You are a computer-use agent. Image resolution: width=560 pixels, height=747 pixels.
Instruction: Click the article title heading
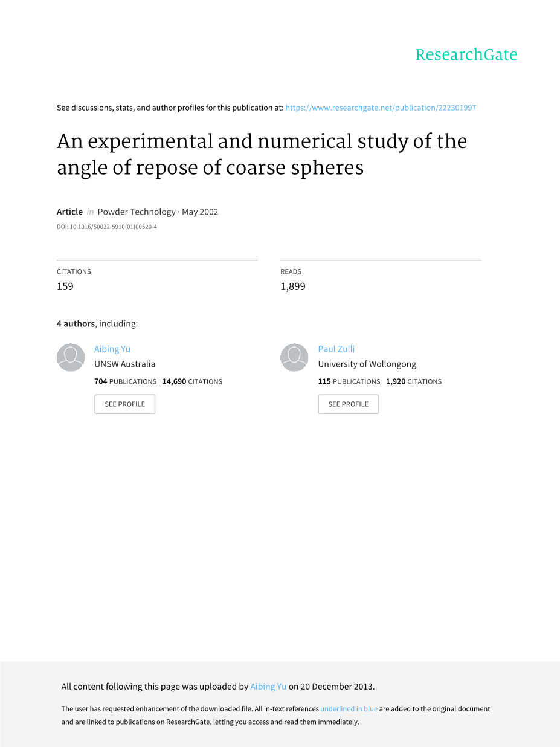pos(262,154)
